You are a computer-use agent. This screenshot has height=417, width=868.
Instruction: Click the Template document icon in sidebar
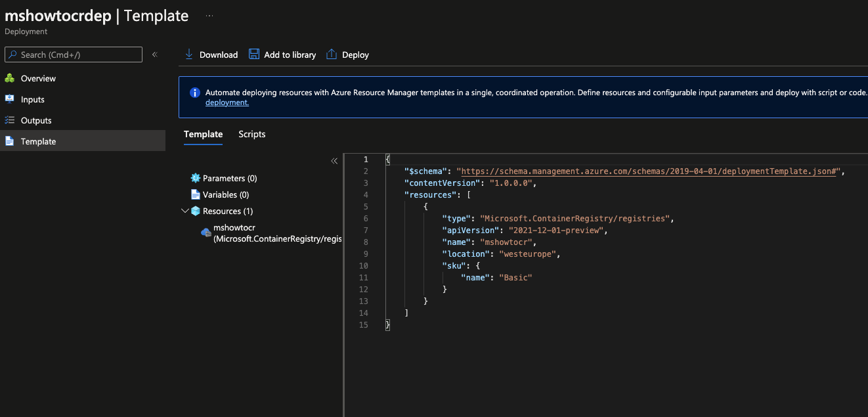tap(9, 141)
